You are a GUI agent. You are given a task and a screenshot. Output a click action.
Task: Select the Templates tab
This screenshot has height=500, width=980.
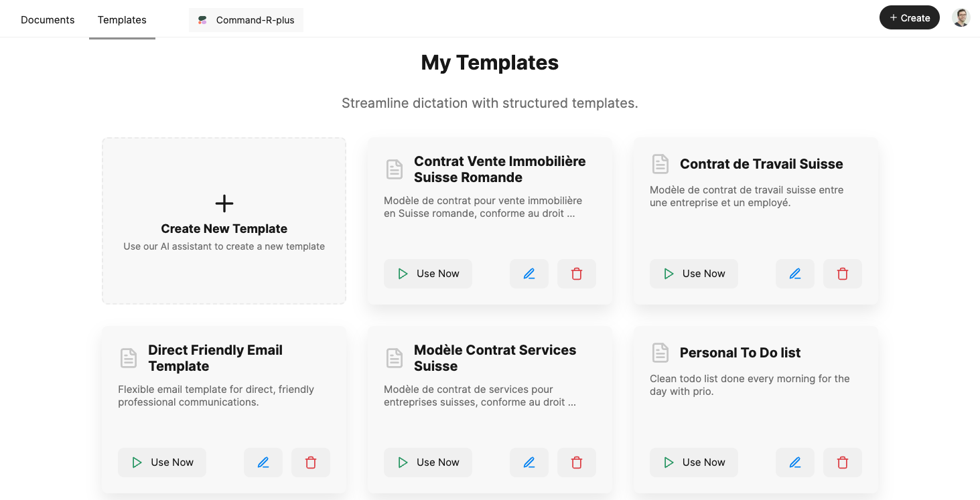[122, 20]
